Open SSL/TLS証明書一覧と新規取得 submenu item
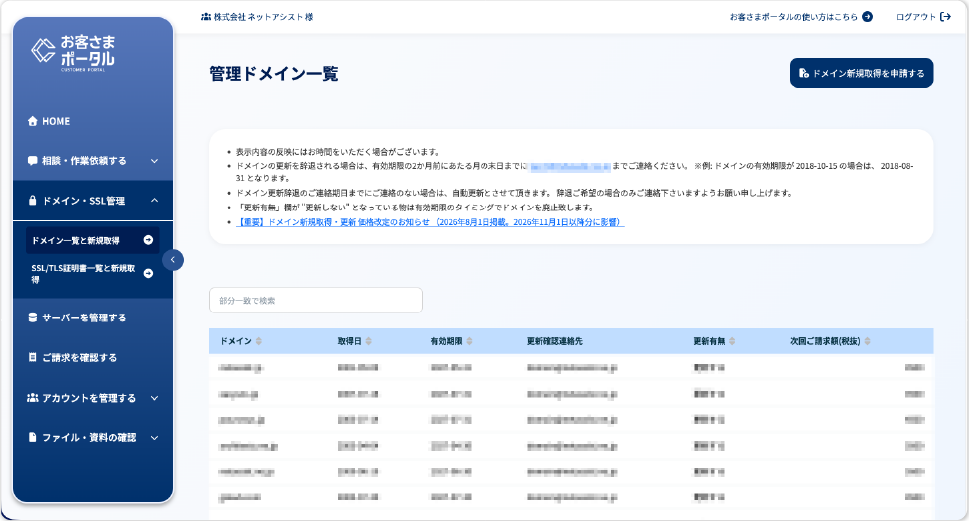The height and width of the screenshot is (521, 969). [x=92, y=274]
